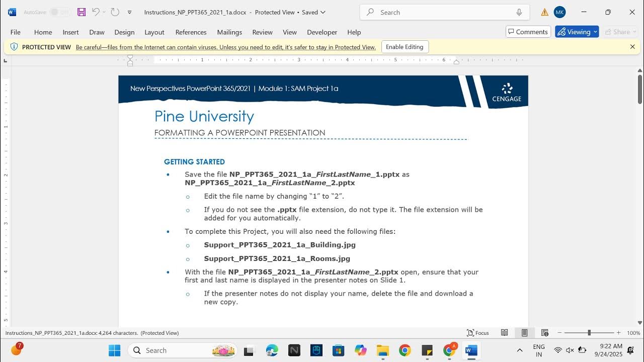Image resolution: width=644 pixels, height=362 pixels.
Task: Select the References tab
Action: (191, 32)
